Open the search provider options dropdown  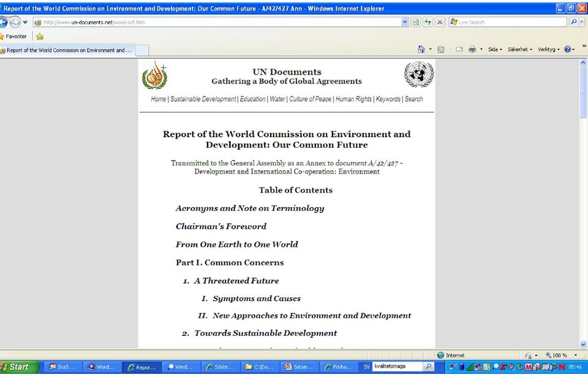point(582,22)
